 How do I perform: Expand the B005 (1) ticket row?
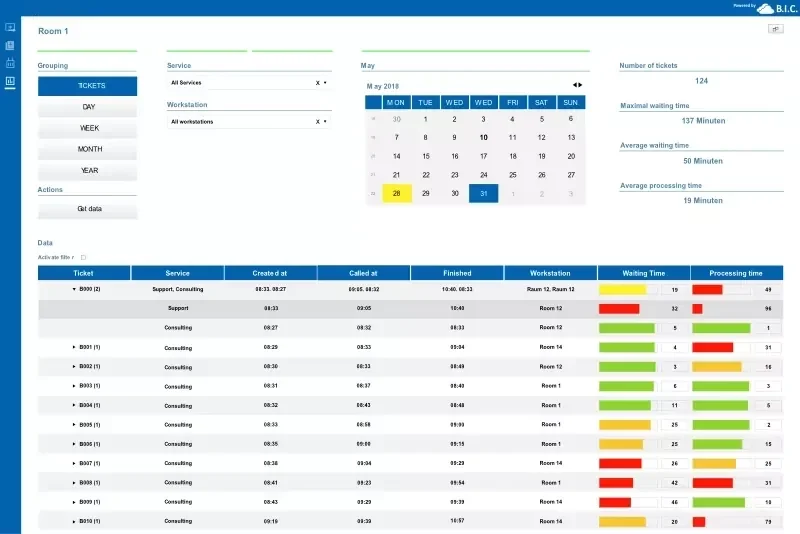[74, 425]
